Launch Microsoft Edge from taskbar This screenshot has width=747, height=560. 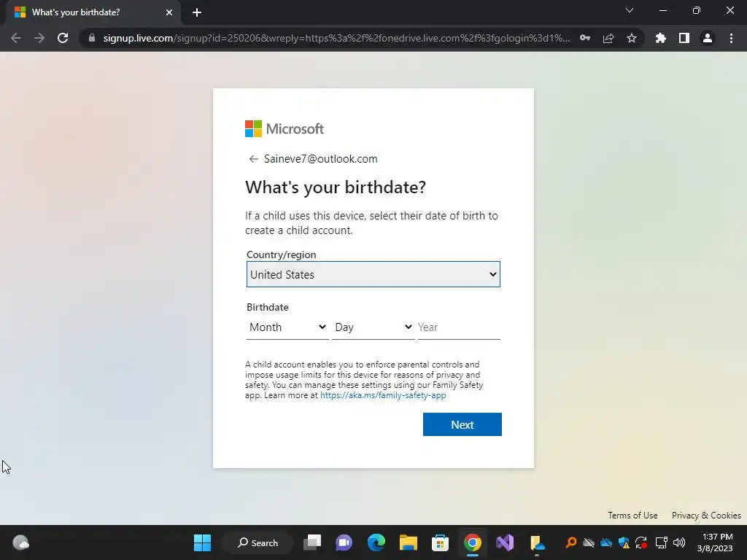click(376, 542)
